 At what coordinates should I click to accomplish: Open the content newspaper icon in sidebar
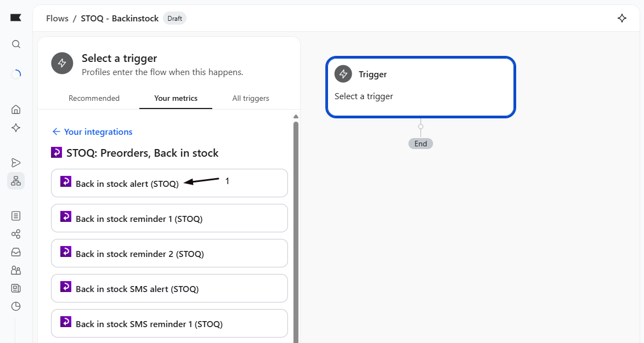click(16, 288)
